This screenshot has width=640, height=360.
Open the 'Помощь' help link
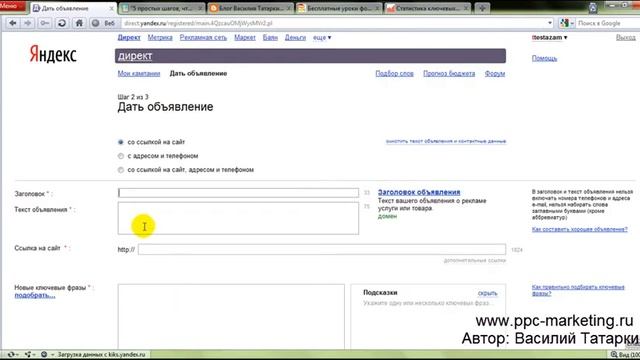[x=544, y=58]
